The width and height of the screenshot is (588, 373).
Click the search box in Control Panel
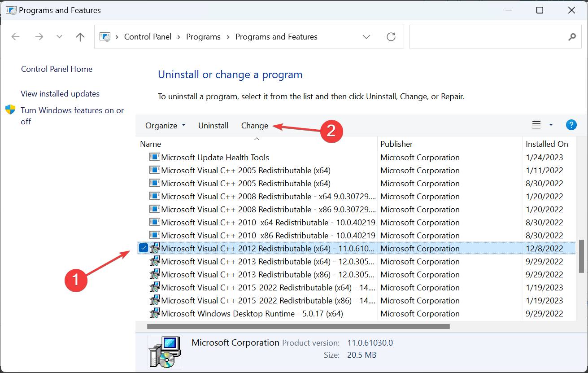(496, 37)
